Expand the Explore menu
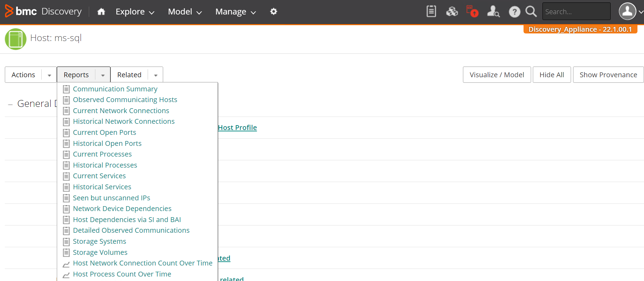Screen dimensions: 644x281 pos(135,12)
